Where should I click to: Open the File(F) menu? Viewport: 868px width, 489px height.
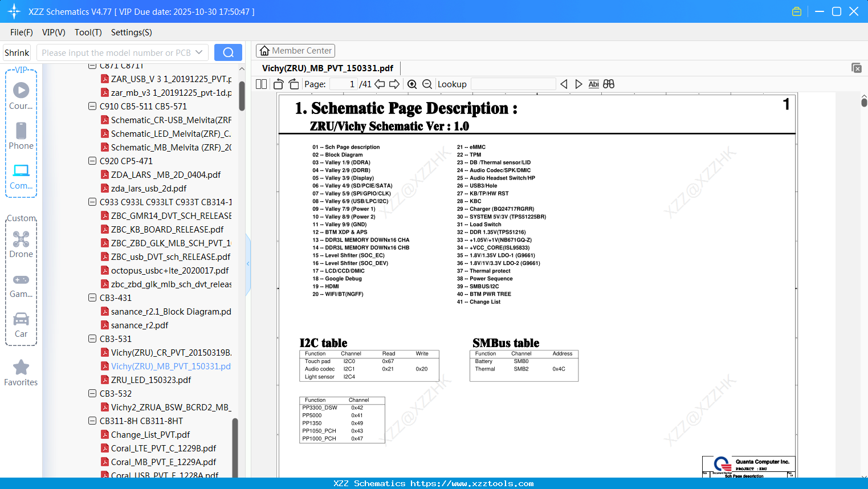(22, 32)
